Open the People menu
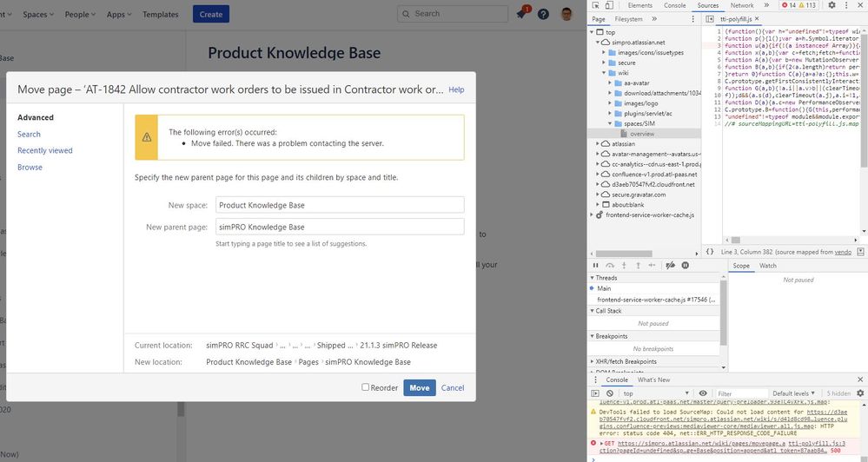Screen dimensions: 868x462 (80, 15)
